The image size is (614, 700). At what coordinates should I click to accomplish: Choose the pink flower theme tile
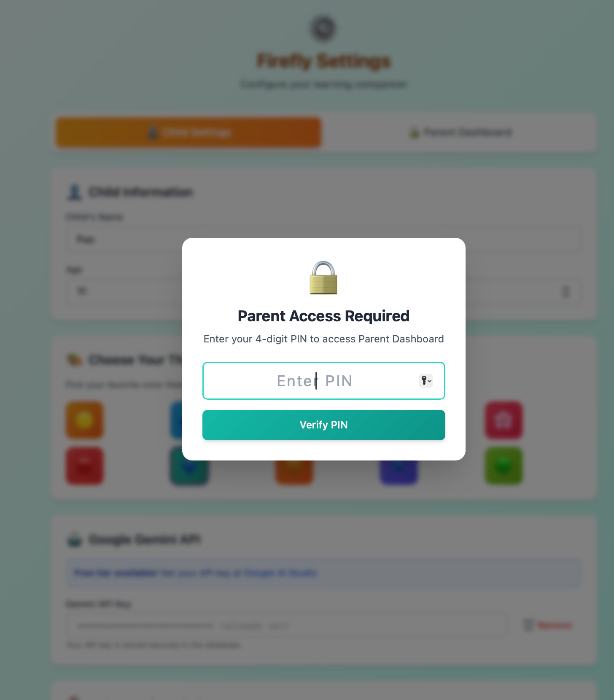tap(504, 420)
